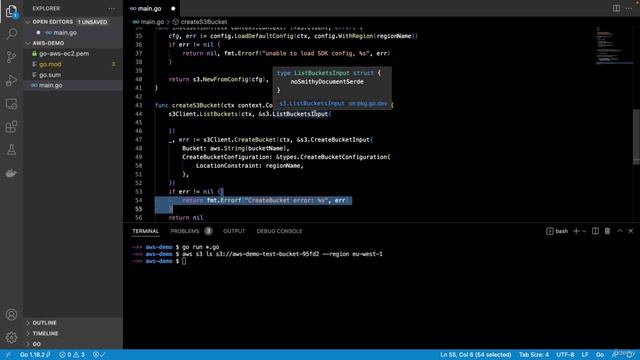Change Tab Size: 4 indentation setting

click(x=534, y=355)
